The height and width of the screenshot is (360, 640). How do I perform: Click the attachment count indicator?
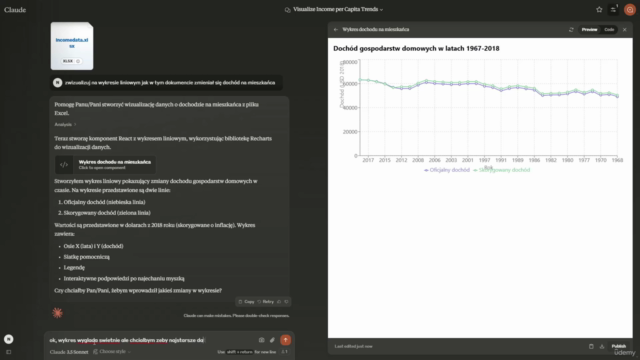[x=284, y=351]
